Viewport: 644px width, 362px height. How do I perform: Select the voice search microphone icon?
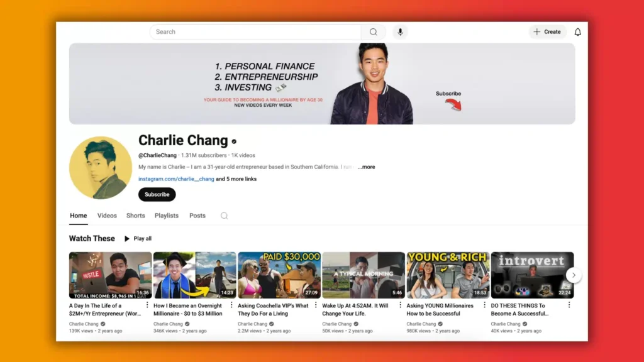pyautogui.click(x=401, y=31)
